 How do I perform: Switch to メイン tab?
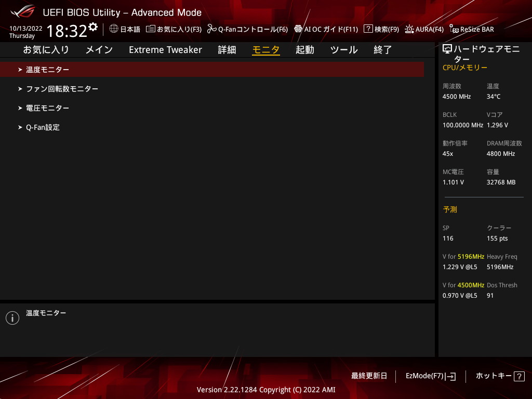coord(99,50)
